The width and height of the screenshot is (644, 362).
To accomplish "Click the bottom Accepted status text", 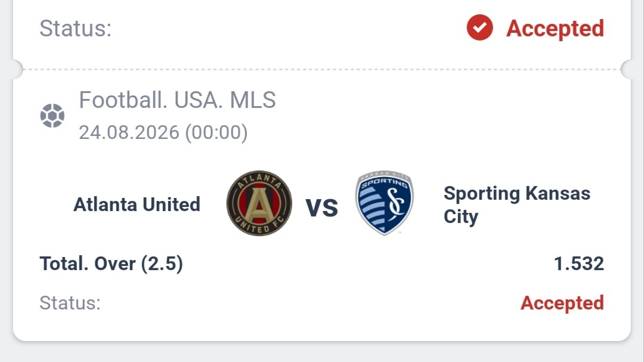I will point(562,303).
